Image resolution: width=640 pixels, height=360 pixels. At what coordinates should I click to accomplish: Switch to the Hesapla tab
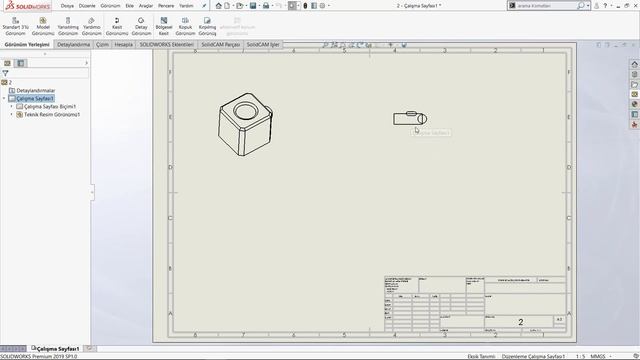click(124, 44)
